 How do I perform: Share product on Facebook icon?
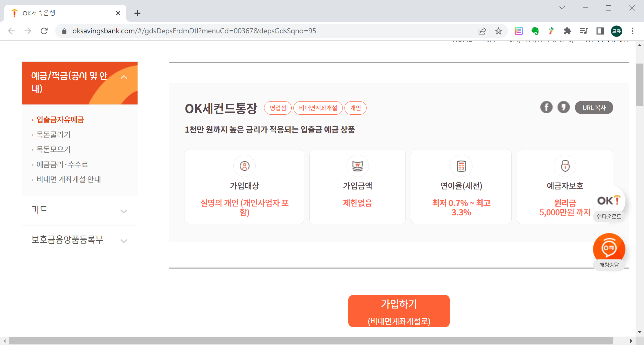tap(546, 107)
